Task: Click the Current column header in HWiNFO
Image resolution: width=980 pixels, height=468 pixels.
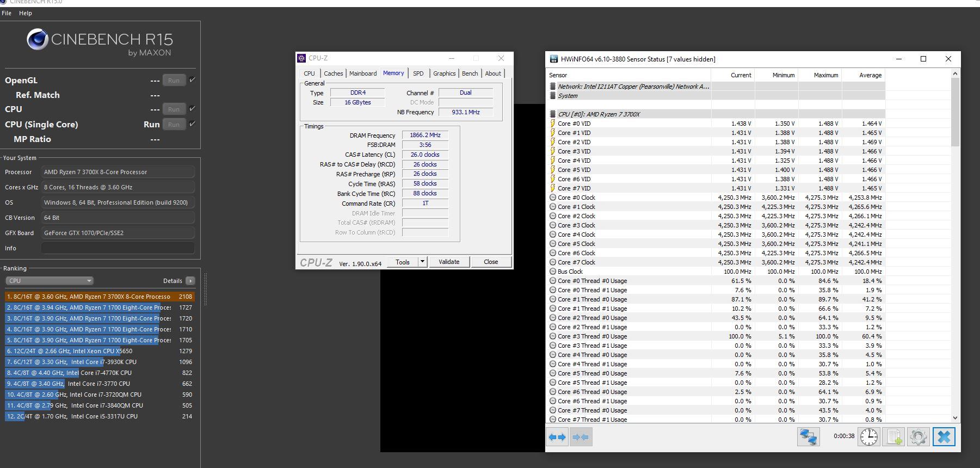Action: click(x=732, y=75)
